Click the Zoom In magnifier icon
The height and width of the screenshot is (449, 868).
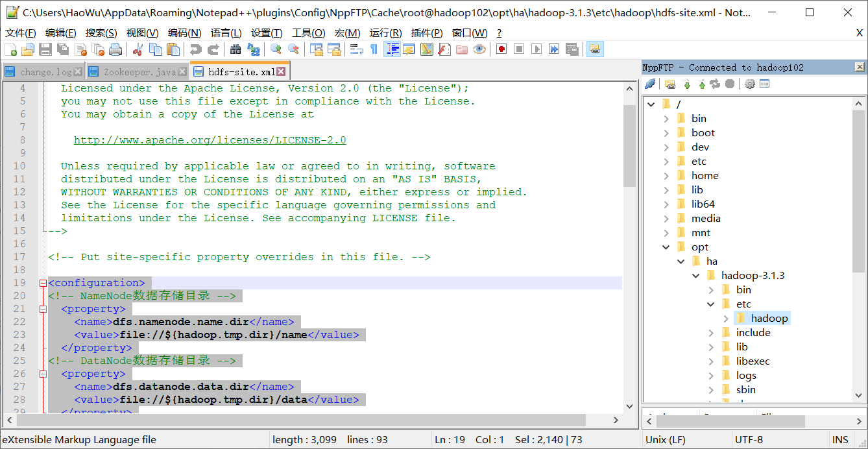click(x=276, y=49)
